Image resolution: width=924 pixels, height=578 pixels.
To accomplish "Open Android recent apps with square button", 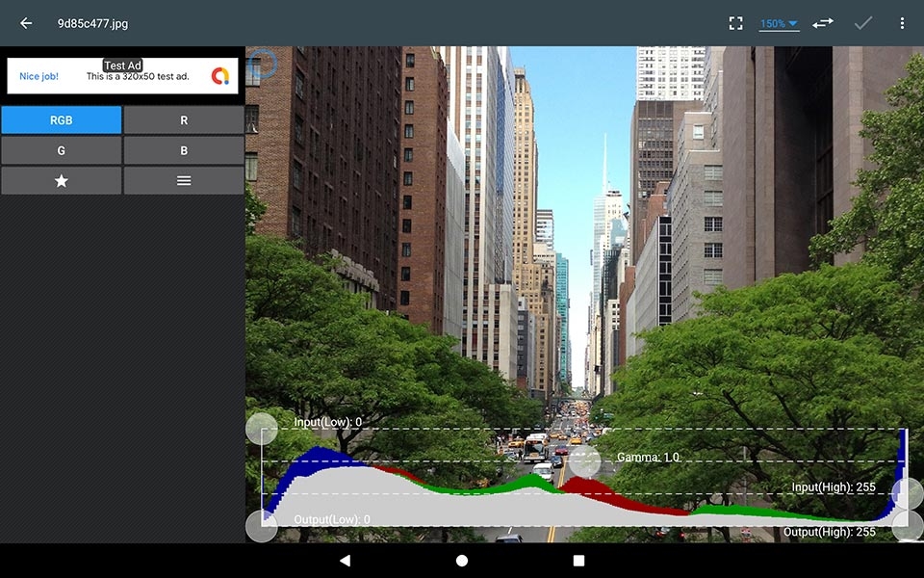I will pyautogui.click(x=579, y=560).
